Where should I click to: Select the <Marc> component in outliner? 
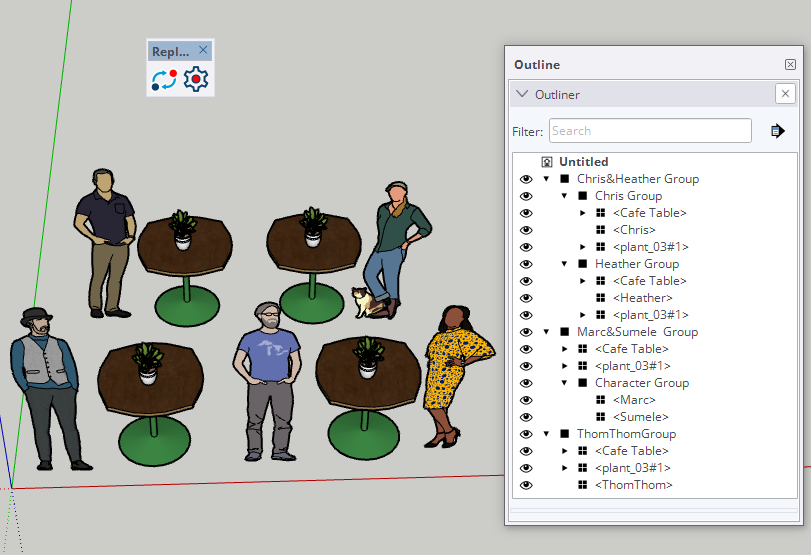[x=636, y=400]
